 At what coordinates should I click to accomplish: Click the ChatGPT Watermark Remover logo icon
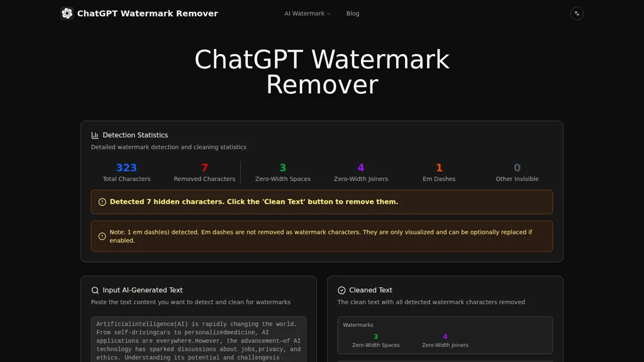coord(67,13)
